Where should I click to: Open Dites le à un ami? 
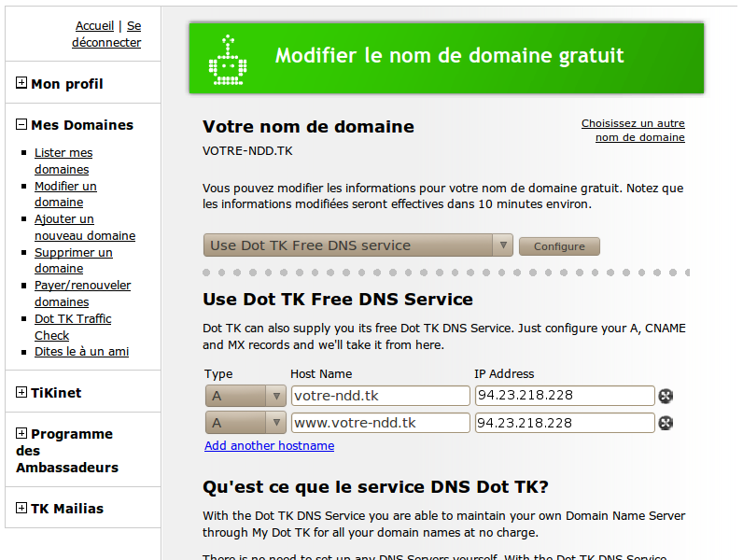[81, 352]
